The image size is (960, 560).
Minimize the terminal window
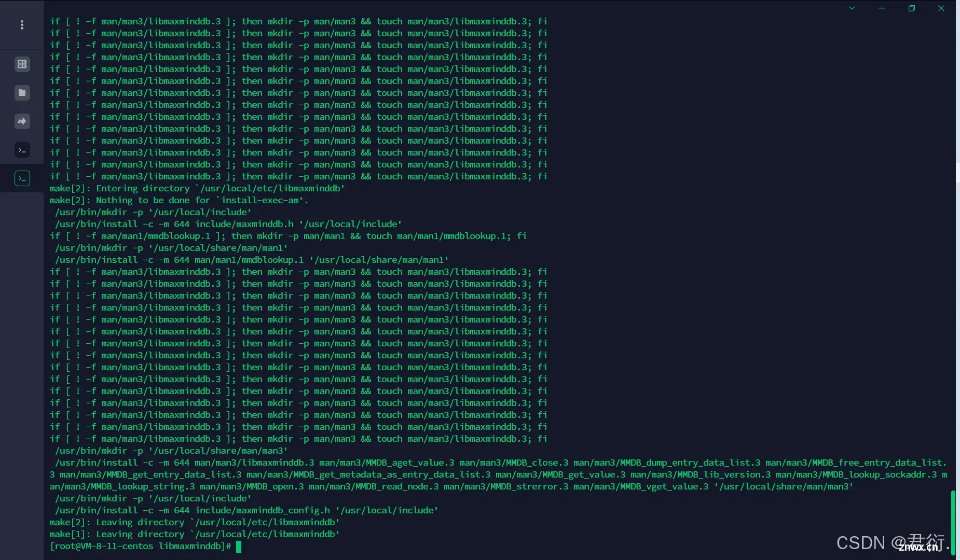tap(882, 8)
